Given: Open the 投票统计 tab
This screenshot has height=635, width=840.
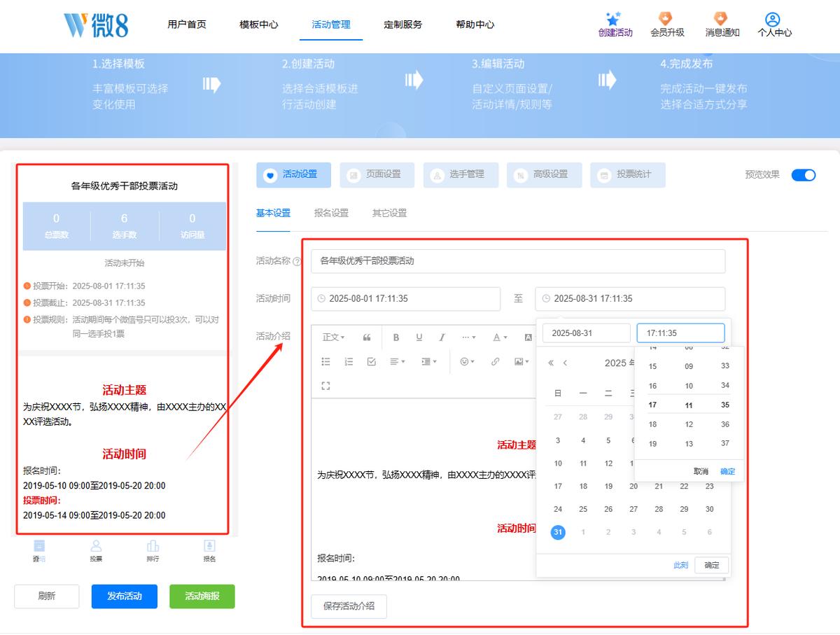Looking at the screenshot, I should (x=627, y=175).
